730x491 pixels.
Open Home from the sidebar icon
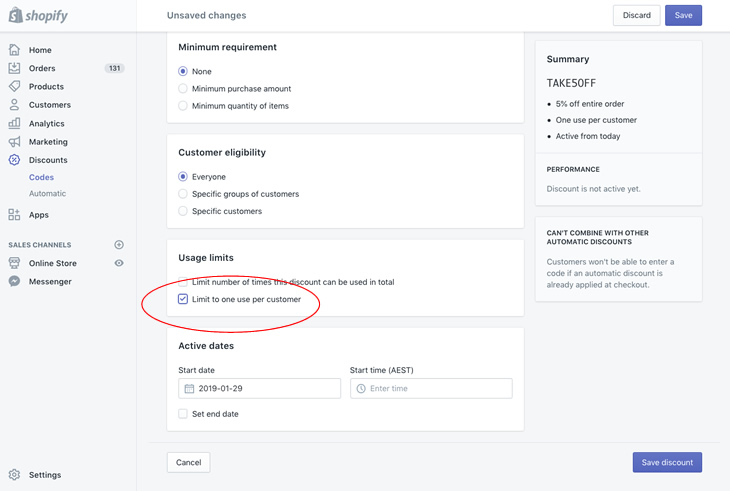click(14, 50)
